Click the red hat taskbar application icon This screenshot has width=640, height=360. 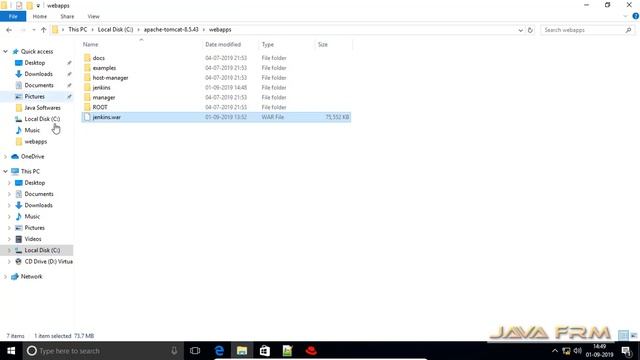tap(311, 351)
